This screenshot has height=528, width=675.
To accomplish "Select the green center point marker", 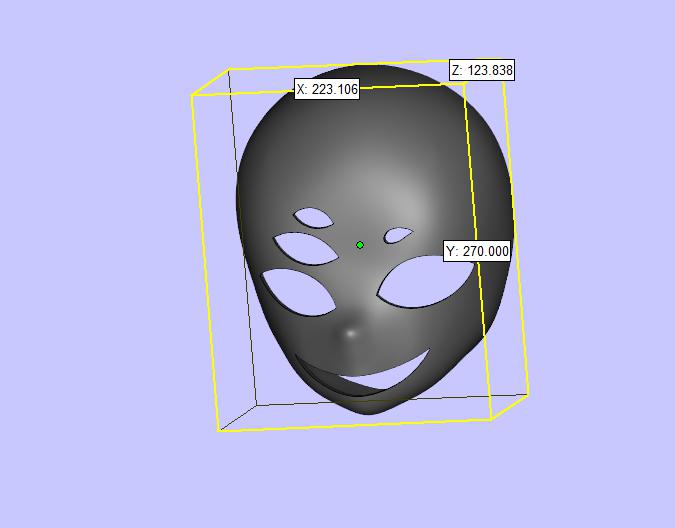I will tap(360, 245).
